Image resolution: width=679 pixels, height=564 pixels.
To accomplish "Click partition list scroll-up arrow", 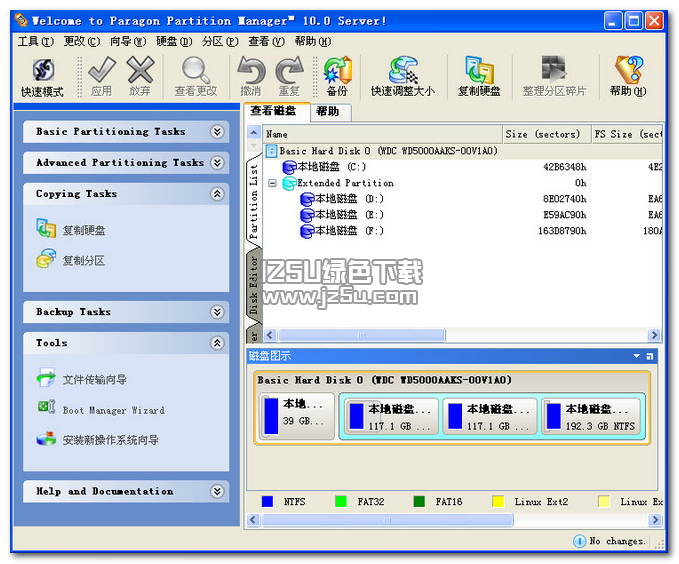I will click(x=254, y=132).
